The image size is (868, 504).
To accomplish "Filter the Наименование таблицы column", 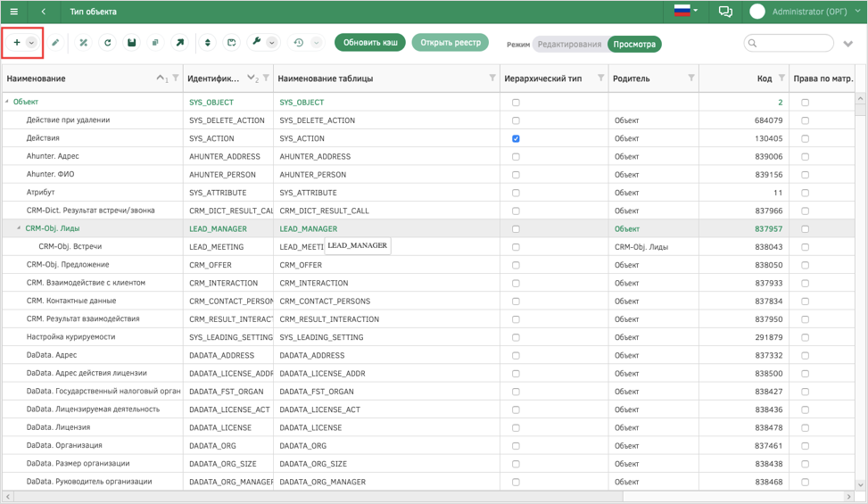I will [x=492, y=78].
